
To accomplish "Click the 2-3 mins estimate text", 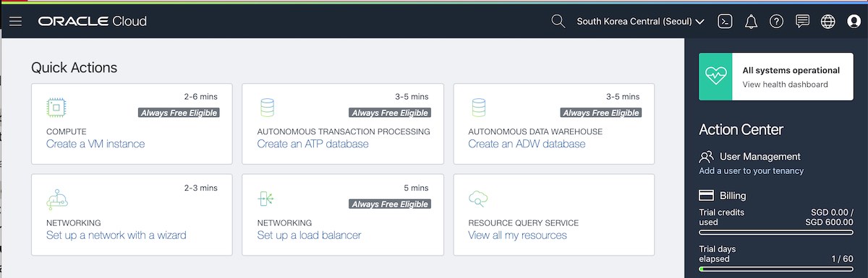I will [200, 188].
